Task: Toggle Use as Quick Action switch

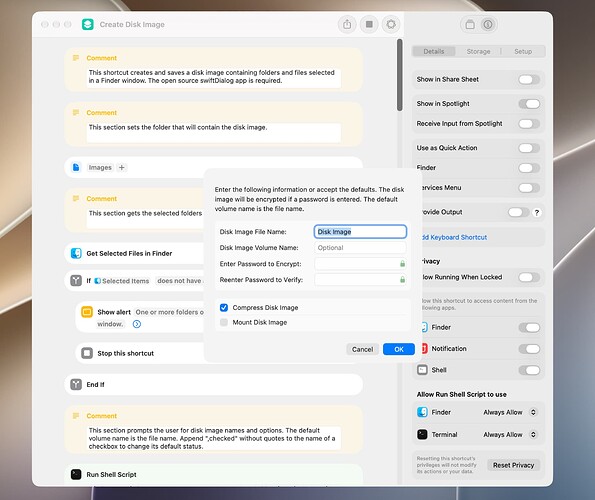Action: point(529,148)
